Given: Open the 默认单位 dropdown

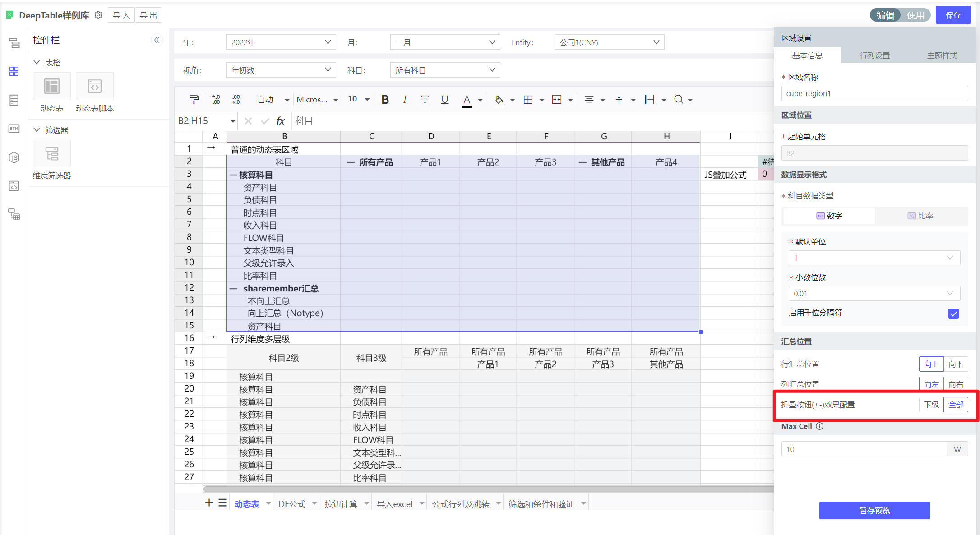Looking at the screenshot, I should pyautogui.click(x=874, y=258).
